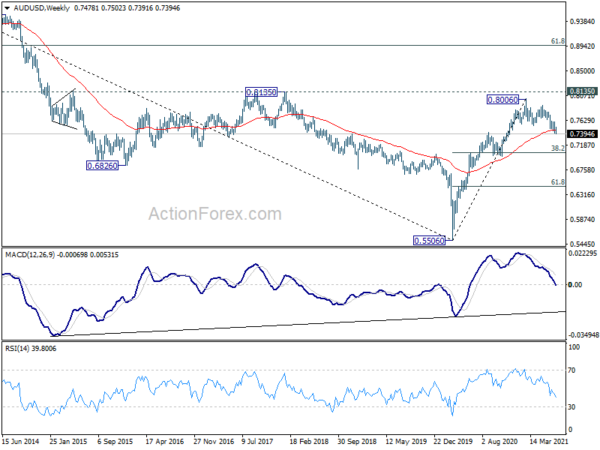The image size is (600, 450).
Task: Click the 14 Mar 2021 date label
Action: coord(548,442)
